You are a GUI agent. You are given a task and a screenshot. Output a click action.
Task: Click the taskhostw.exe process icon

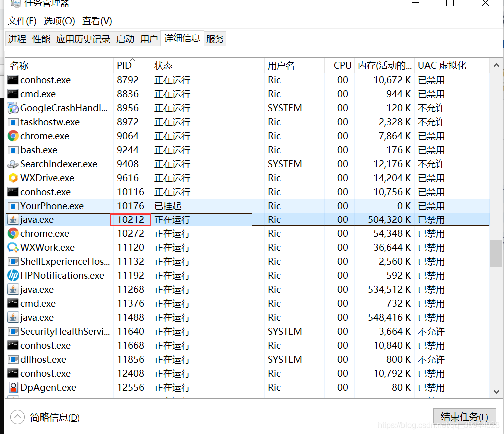[x=13, y=122]
